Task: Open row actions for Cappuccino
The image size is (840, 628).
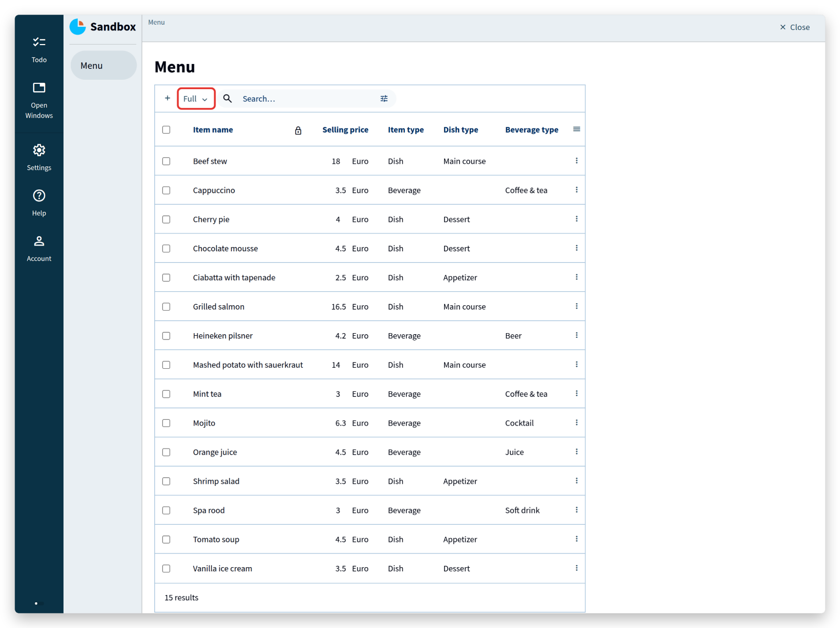Action: pos(576,190)
